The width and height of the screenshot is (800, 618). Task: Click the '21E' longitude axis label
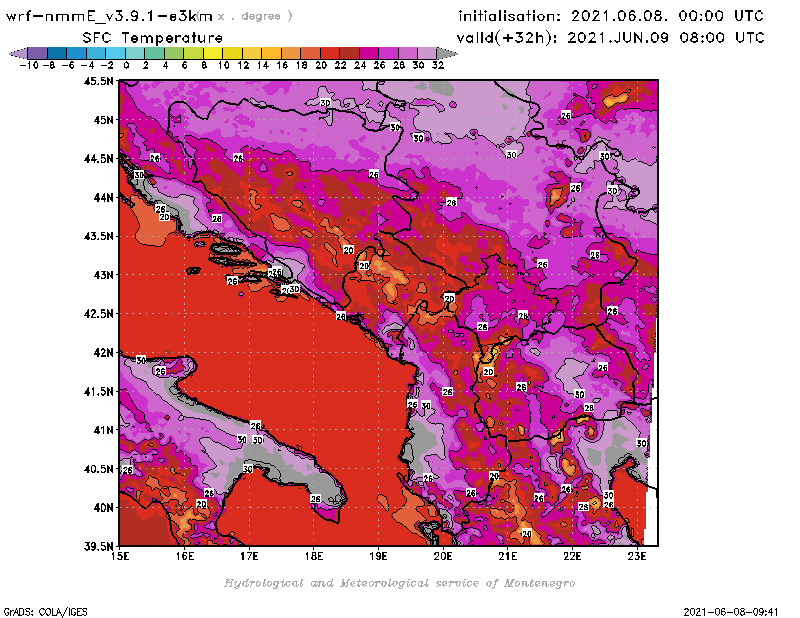coord(508,556)
